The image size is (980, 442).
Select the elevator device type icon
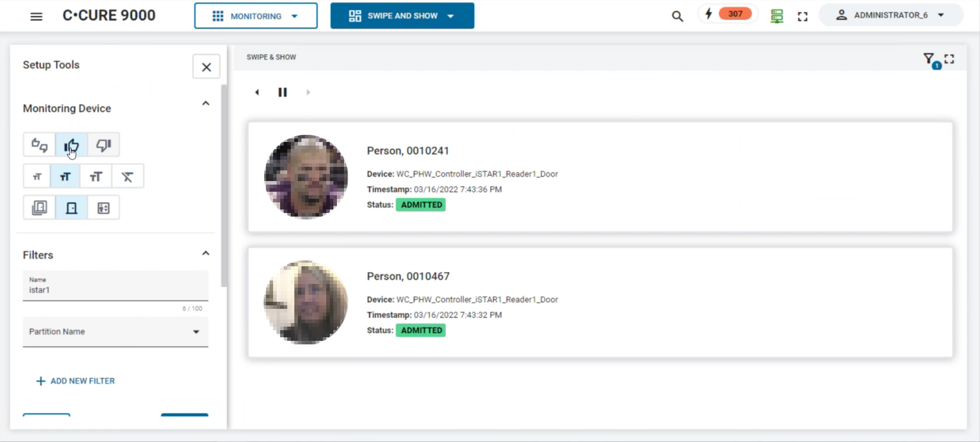tap(103, 208)
